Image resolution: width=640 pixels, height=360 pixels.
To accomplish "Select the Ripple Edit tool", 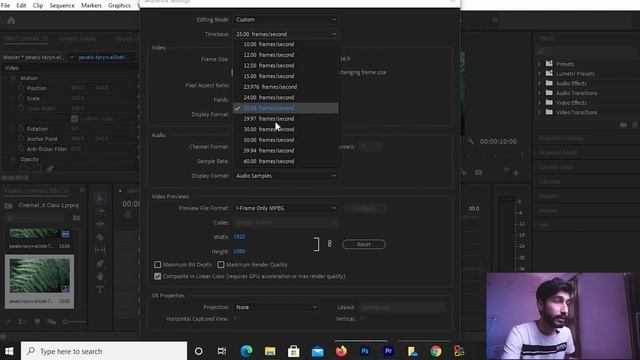I will pos(100,224).
